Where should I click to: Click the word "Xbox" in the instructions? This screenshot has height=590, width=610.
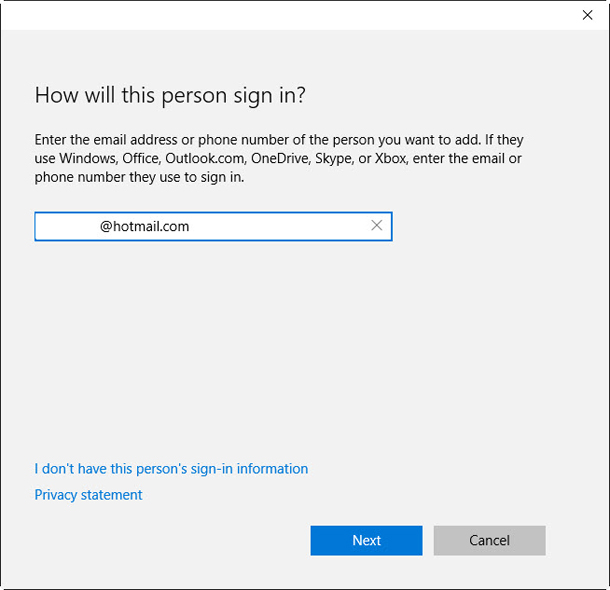(x=393, y=159)
